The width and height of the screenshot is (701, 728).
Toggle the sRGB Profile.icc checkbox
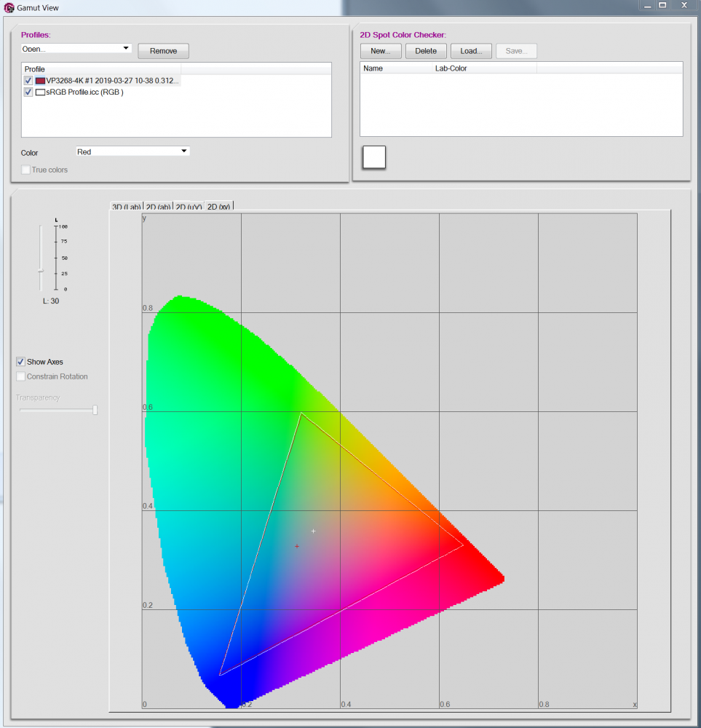(x=28, y=92)
